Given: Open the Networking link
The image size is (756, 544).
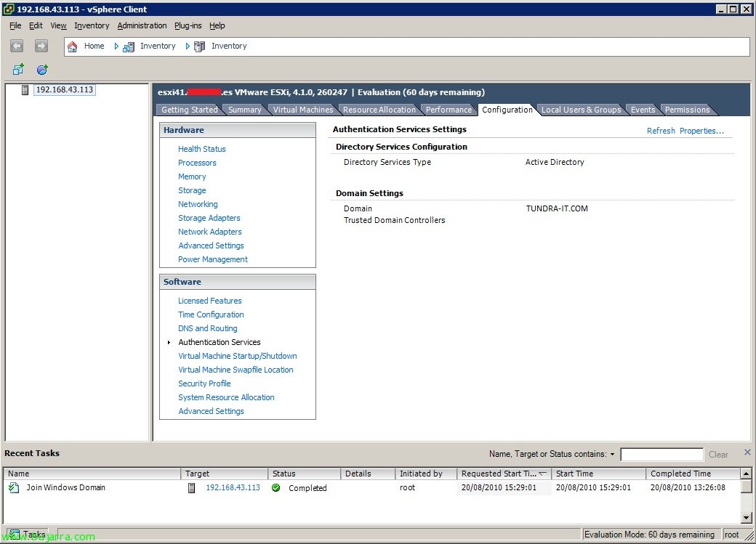Looking at the screenshot, I should coord(198,204).
